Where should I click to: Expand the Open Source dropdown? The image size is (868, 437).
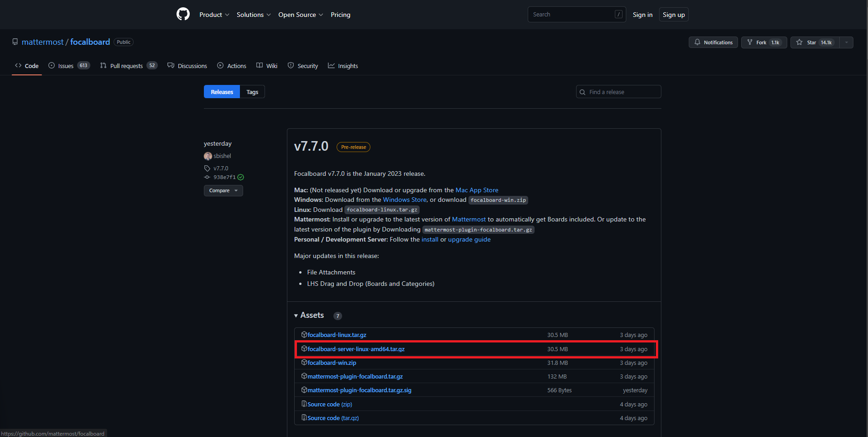click(301, 15)
